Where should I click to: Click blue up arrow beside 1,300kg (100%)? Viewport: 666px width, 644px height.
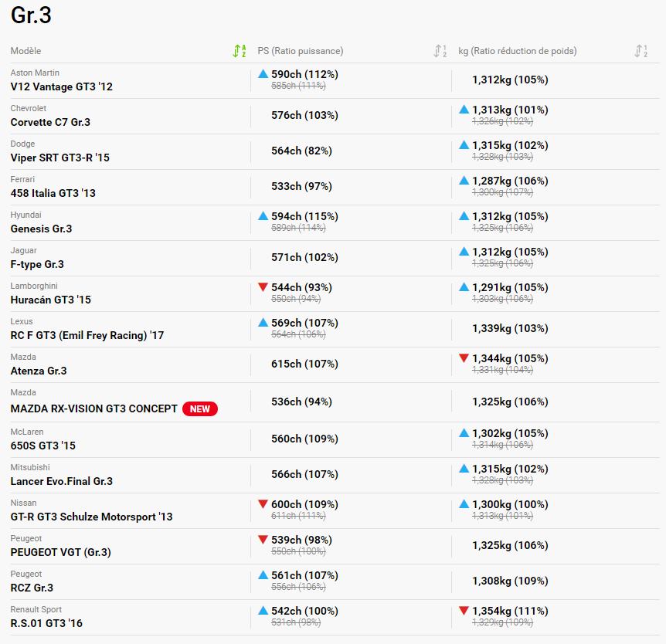coord(464,504)
